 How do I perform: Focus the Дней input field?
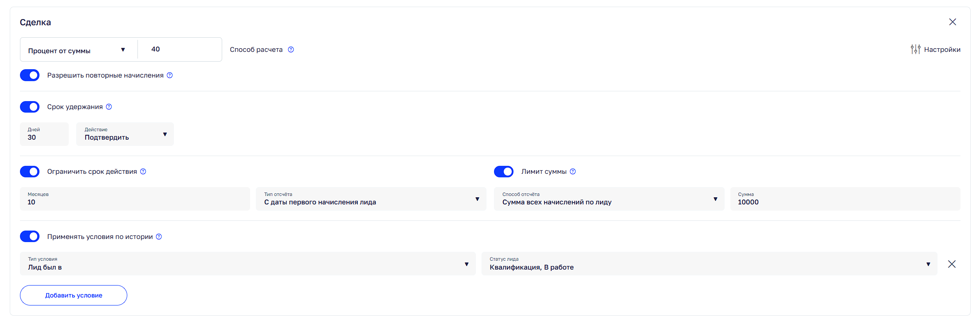point(44,134)
